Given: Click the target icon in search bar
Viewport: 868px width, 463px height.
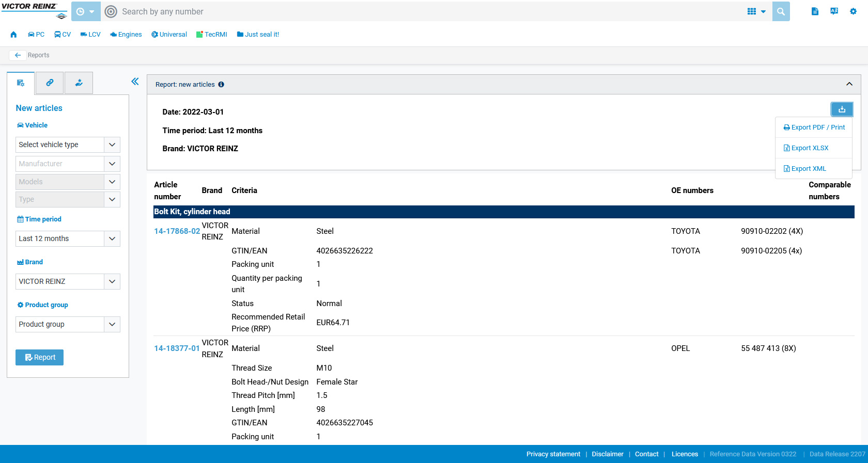Looking at the screenshot, I should coord(111,11).
